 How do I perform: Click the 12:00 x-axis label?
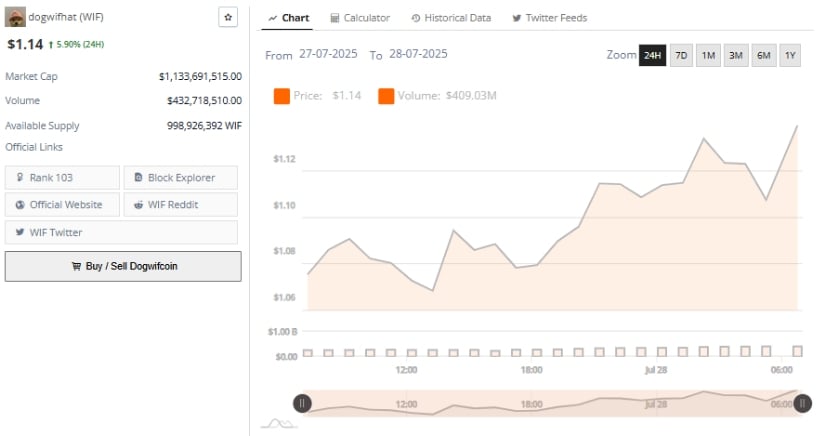pyautogui.click(x=406, y=370)
